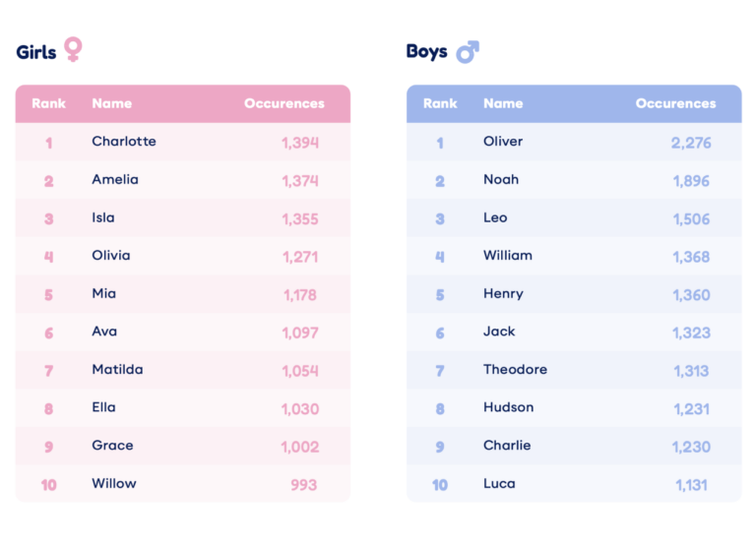Click the boys table Rank column header
The image size is (756, 548).
point(440,103)
